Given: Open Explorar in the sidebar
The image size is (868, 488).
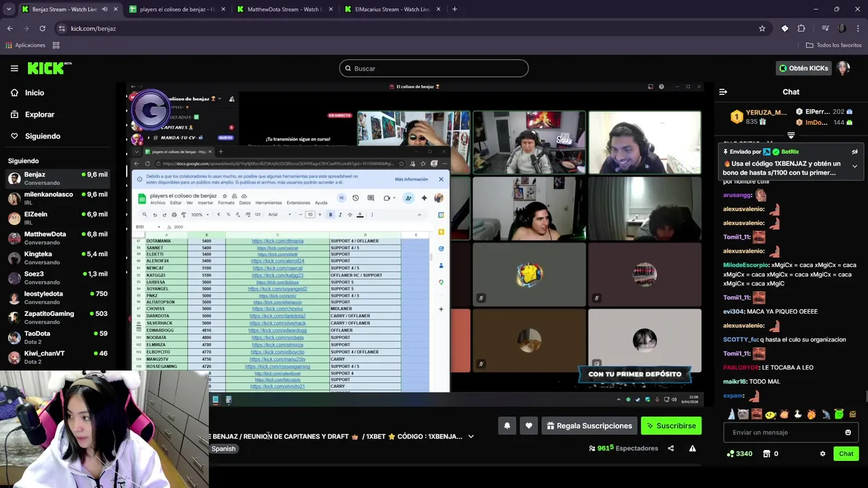Looking at the screenshot, I should pos(39,115).
